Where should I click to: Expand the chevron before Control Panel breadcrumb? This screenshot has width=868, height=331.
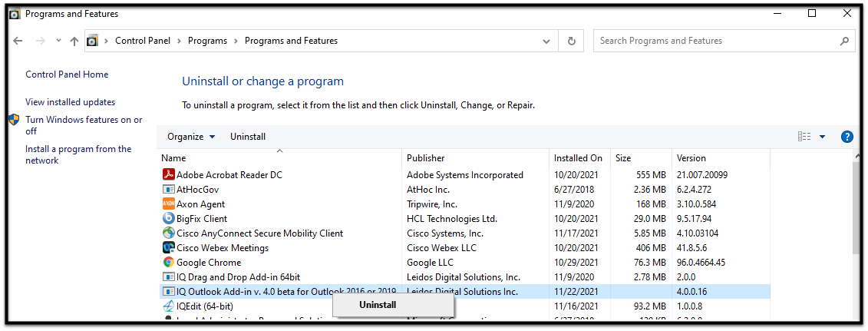(x=106, y=41)
